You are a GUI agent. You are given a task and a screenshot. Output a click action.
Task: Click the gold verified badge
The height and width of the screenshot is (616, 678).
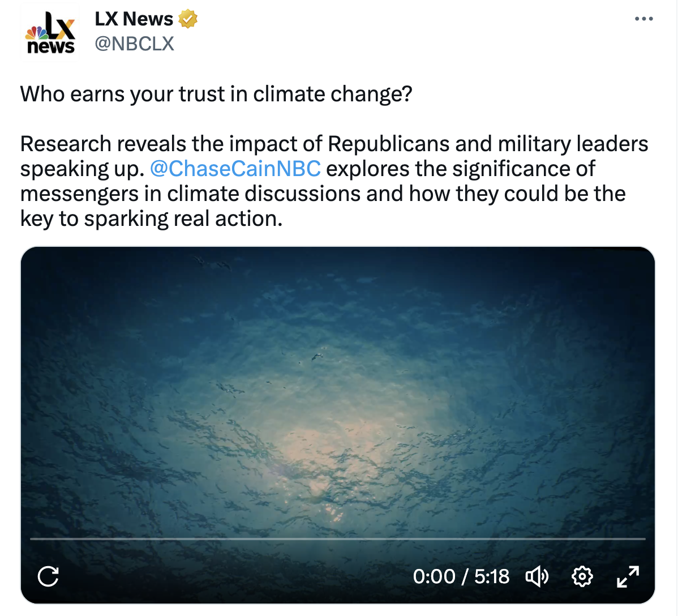pos(188,19)
